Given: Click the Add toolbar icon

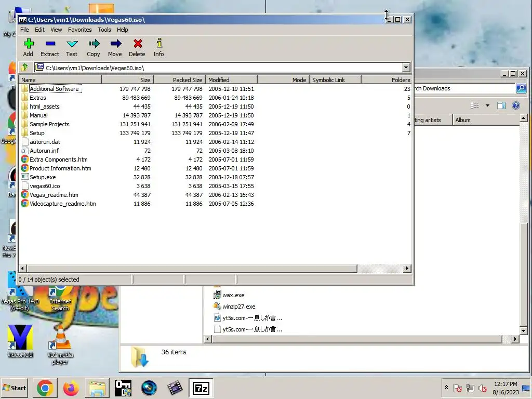Looking at the screenshot, I should pyautogui.click(x=29, y=47).
